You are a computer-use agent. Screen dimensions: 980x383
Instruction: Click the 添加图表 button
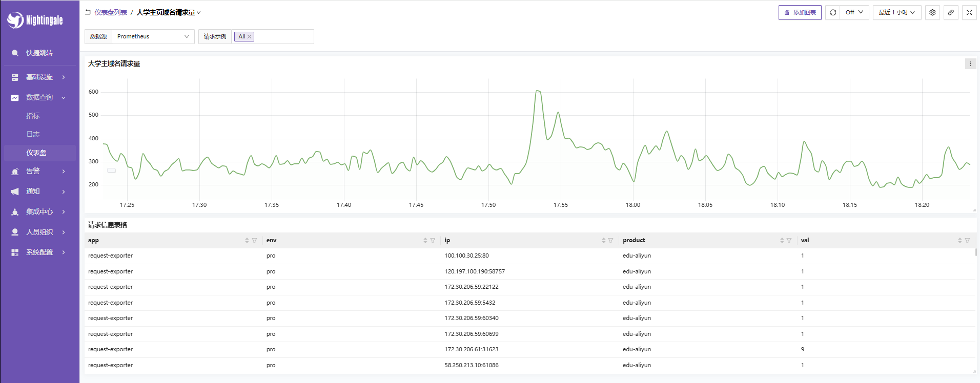click(x=800, y=13)
